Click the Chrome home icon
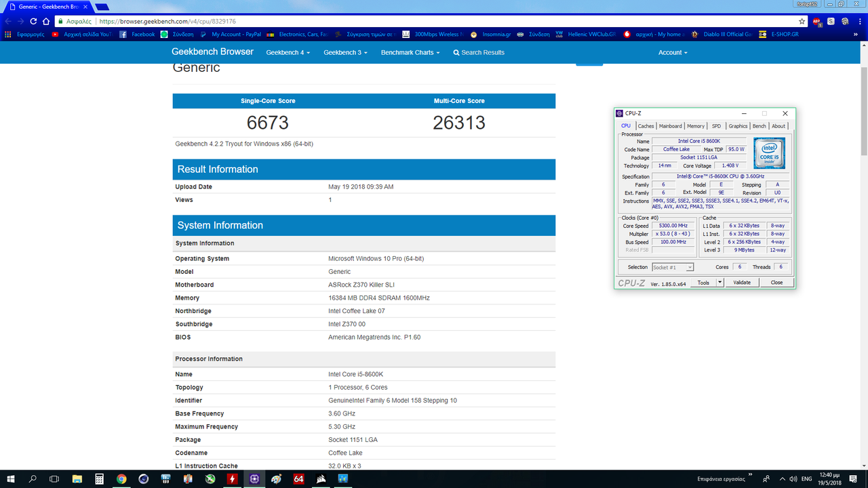Image resolution: width=868 pixels, height=488 pixels. tap(45, 21)
